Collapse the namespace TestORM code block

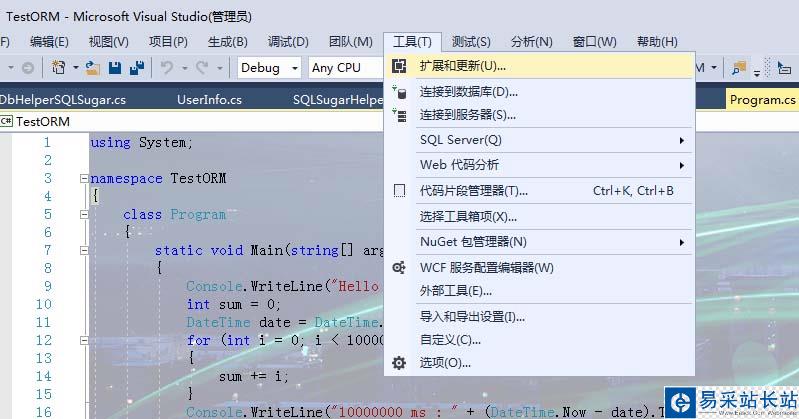tap(84, 178)
